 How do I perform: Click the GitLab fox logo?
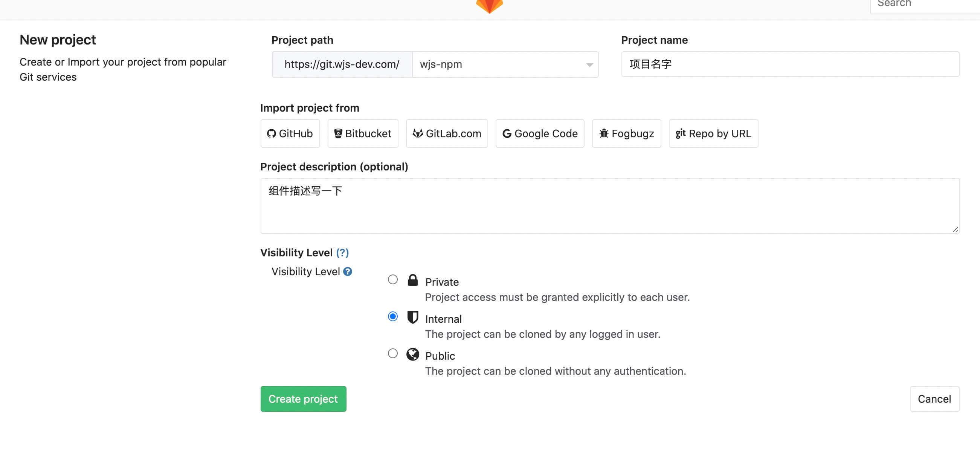pos(489,6)
